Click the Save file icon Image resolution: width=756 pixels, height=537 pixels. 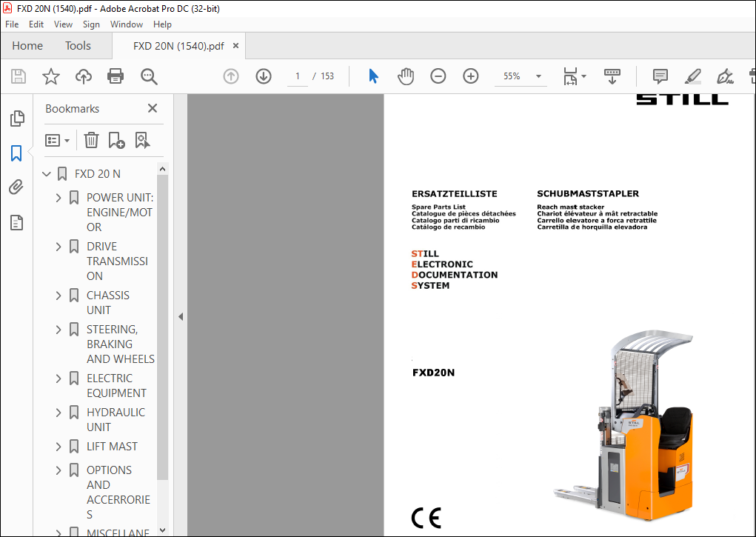[19, 76]
